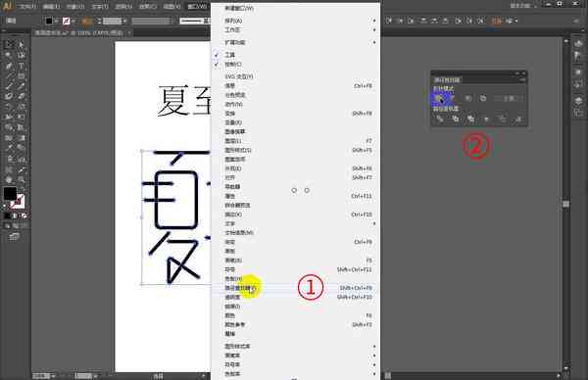Expand the 工作区 (Workspace) submenu

pyautogui.click(x=295, y=29)
